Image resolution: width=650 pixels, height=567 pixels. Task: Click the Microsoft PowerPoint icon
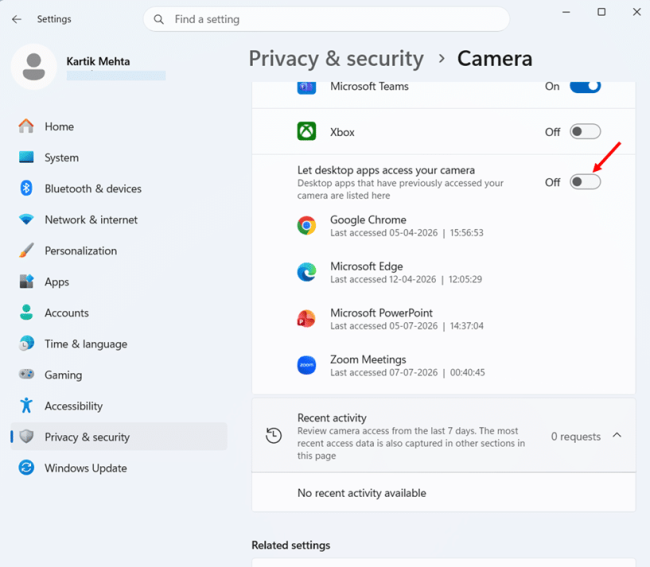[x=306, y=319]
